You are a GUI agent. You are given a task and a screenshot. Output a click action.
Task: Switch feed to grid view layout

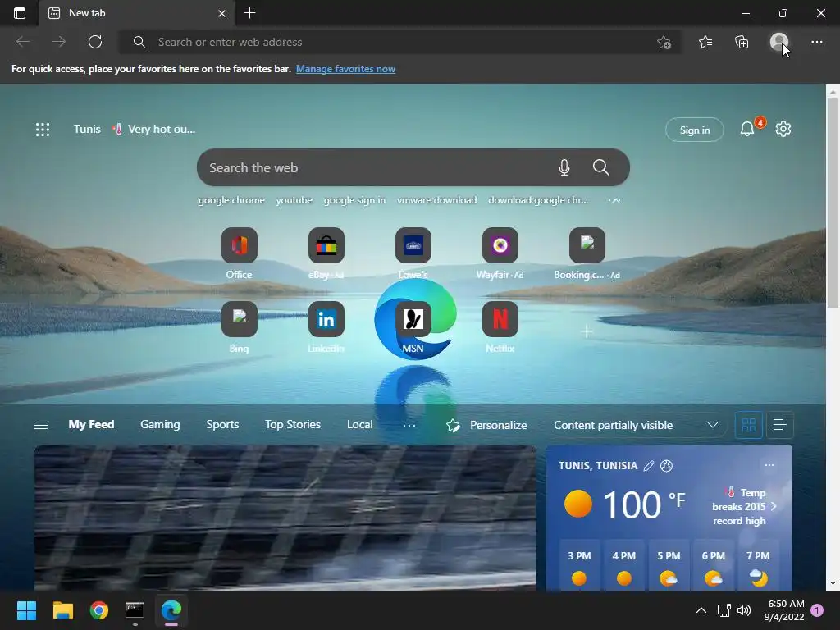click(748, 426)
